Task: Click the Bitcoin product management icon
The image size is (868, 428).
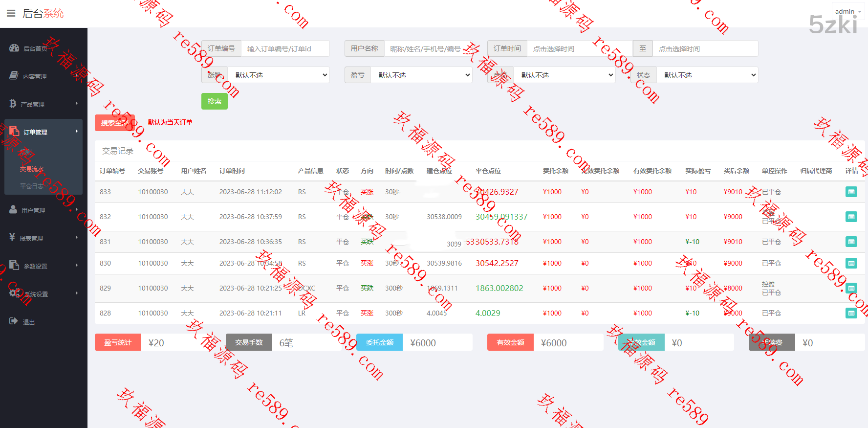Action: 13,104
